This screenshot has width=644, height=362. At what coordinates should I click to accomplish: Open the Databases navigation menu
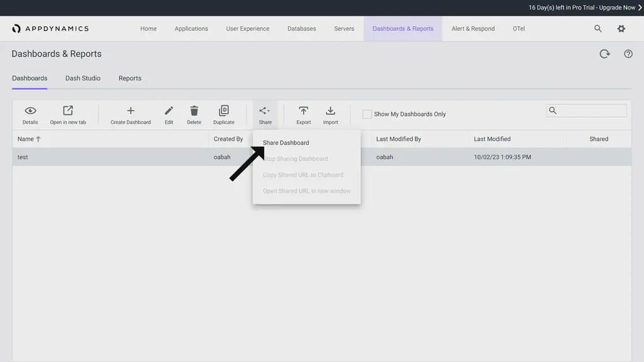click(301, 28)
